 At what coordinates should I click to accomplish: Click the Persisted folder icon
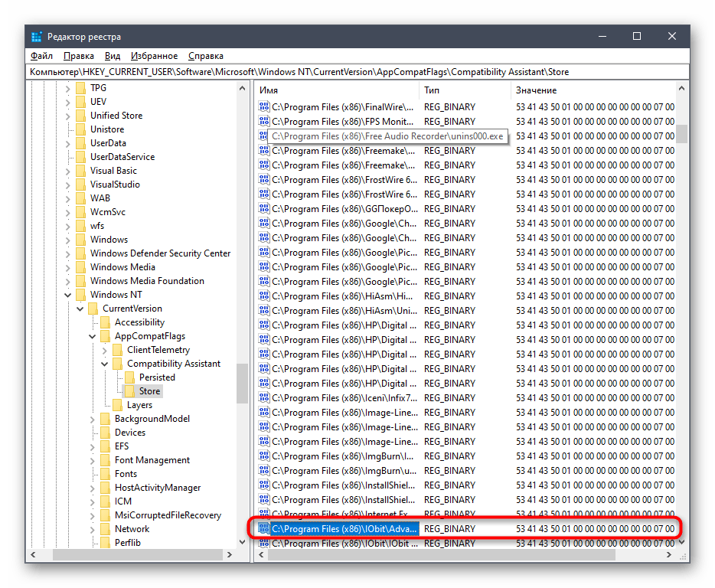click(x=129, y=377)
